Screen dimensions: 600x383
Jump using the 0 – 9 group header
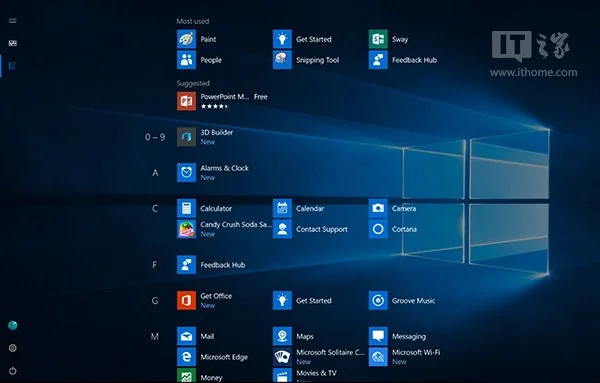155,137
